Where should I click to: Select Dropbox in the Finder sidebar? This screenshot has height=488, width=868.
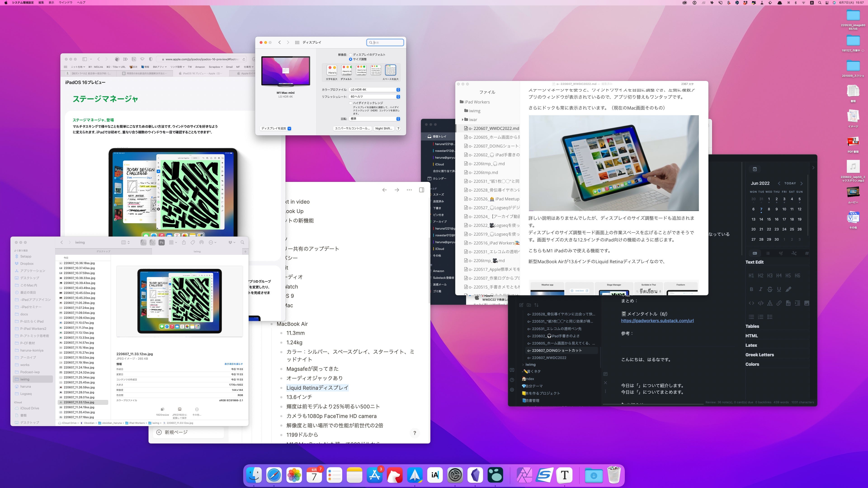click(27, 264)
